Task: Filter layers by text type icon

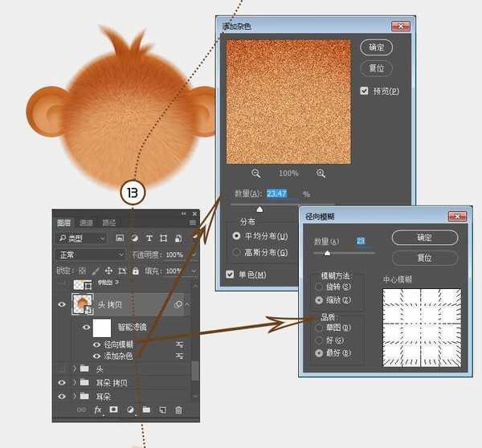Action: click(x=149, y=238)
